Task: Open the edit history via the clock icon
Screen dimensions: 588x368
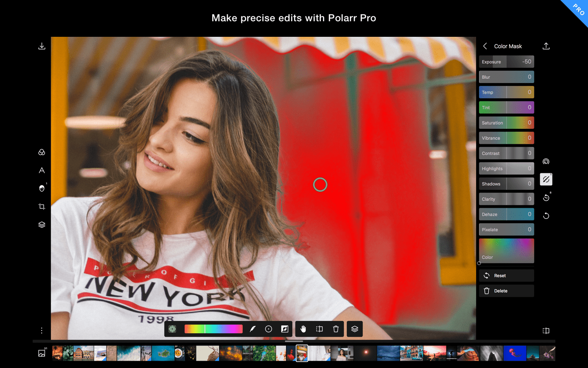Action: (x=546, y=197)
